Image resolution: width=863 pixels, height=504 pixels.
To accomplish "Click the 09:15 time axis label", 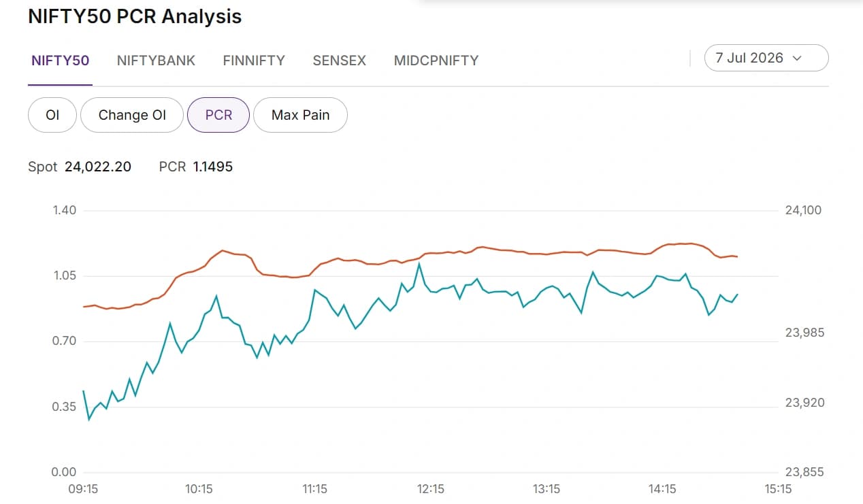I will [84, 489].
